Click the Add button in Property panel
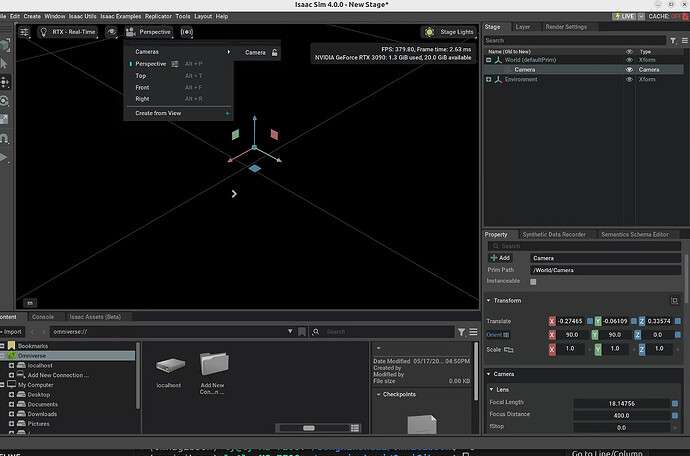The image size is (690, 456). point(500,258)
